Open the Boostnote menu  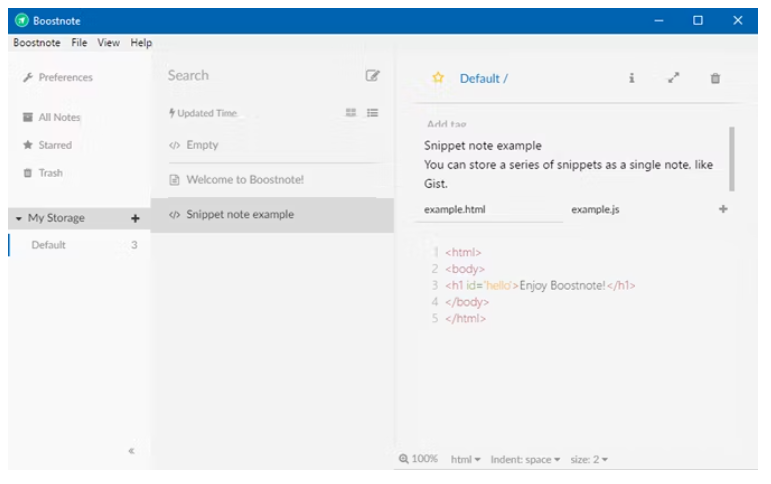[x=37, y=43]
